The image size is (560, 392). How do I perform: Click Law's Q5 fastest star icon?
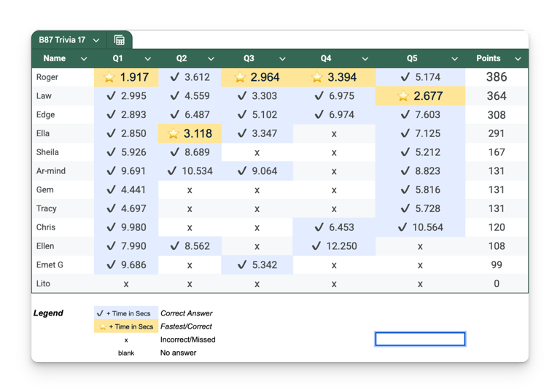pos(402,96)
